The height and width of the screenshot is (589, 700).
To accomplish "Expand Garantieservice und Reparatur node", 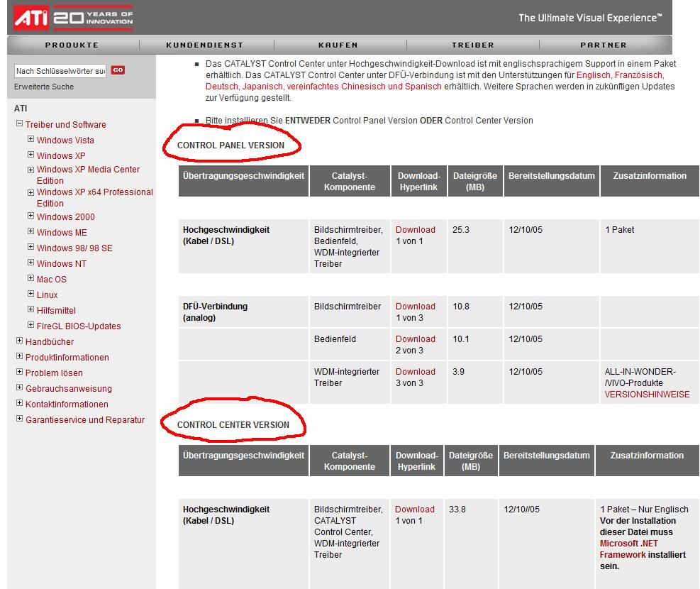I will 19,419.
